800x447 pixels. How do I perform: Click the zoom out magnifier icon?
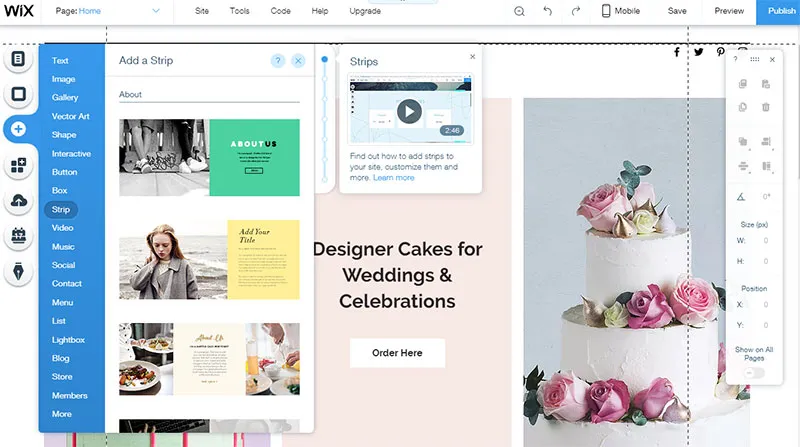tap(519, 11)
